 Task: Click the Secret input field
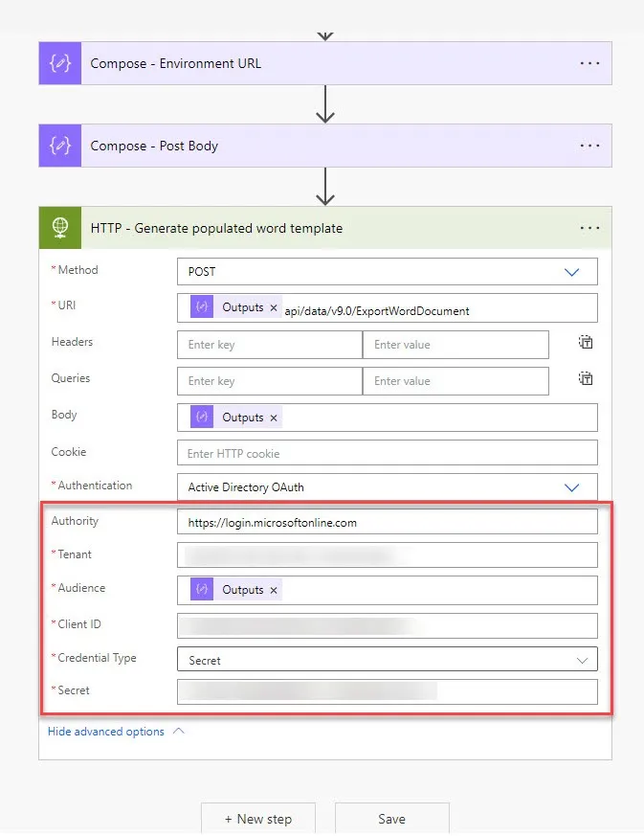coord(388,691)
